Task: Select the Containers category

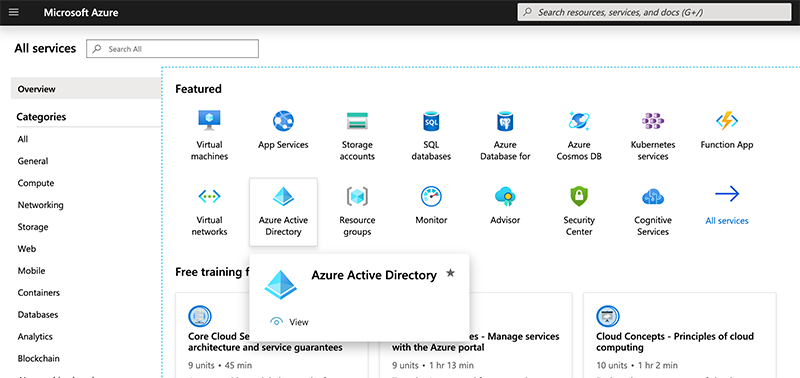Action: (38, 293)
